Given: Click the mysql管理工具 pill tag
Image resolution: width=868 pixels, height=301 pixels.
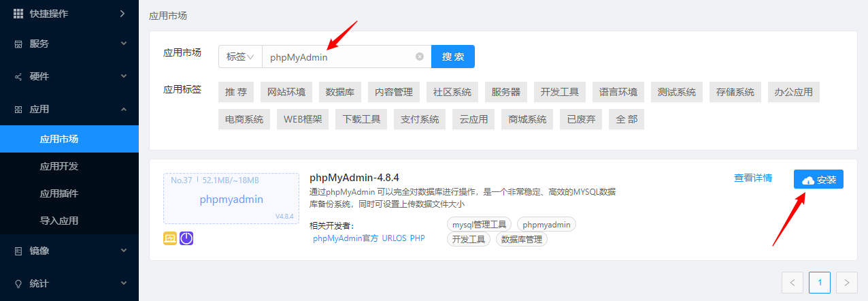Looking at the screenshot, I should (480, 224).
